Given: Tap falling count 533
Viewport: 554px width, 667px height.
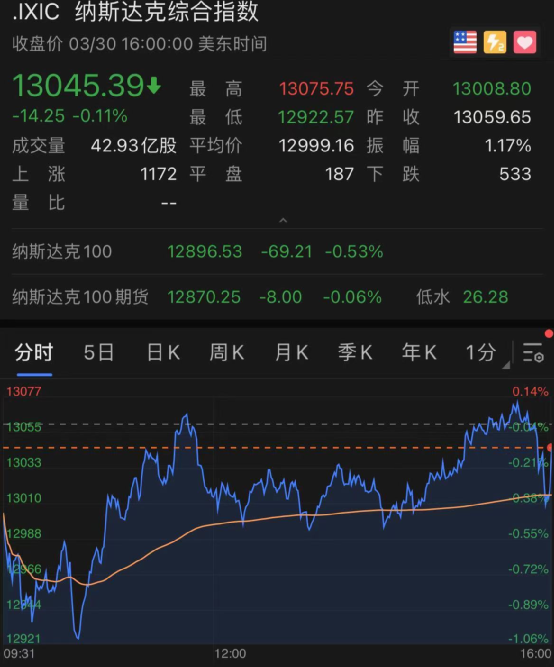Looking at the screenshot, I should 515,174.
